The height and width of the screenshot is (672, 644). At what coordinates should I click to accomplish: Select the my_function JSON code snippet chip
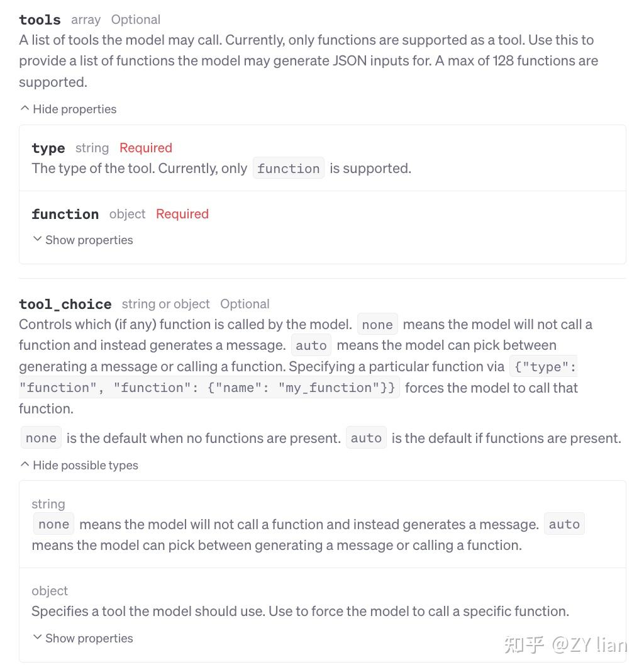[x=208, y=387]
